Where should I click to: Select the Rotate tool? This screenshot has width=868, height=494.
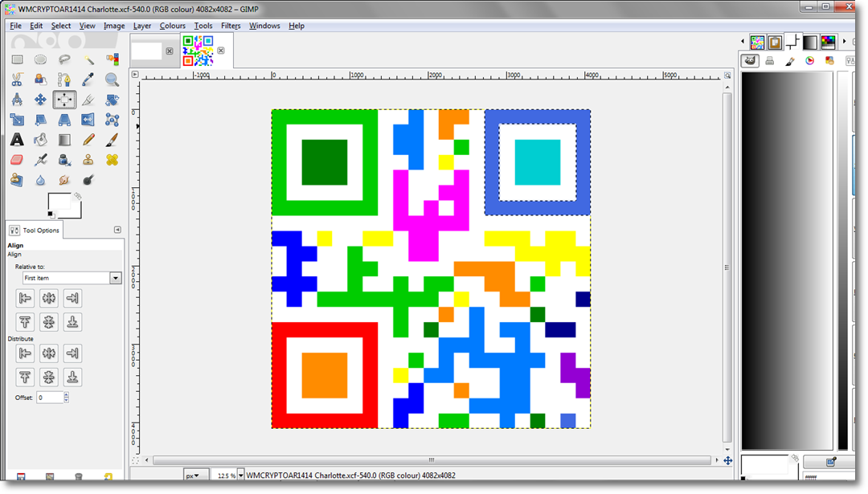(113, 100)
